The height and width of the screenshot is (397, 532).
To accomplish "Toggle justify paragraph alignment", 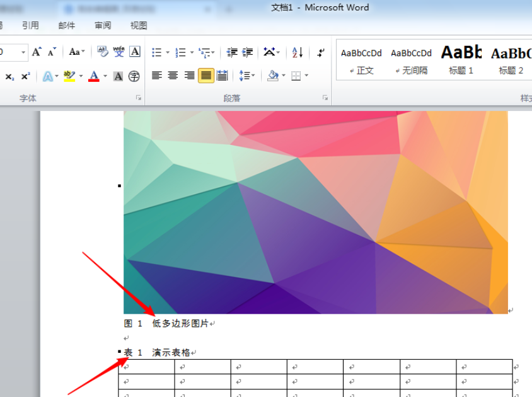I will pyautogui.click(x=206, y=76).
